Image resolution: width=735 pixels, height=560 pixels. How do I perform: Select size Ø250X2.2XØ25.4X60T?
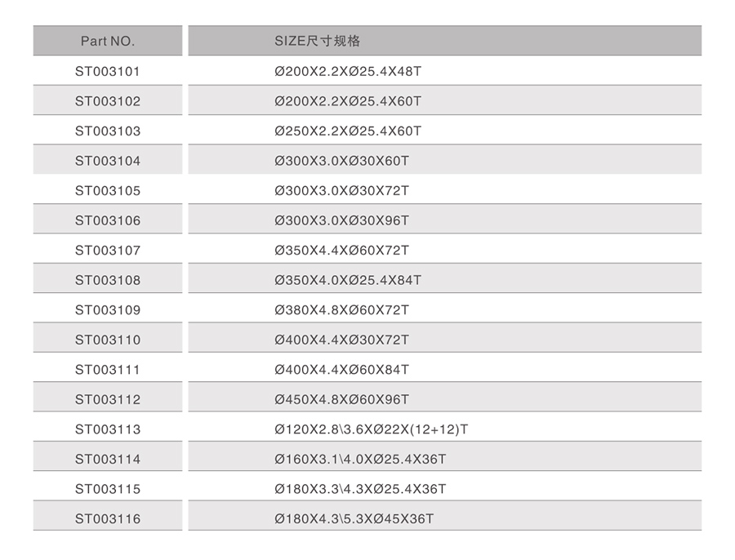pos(348,131)
